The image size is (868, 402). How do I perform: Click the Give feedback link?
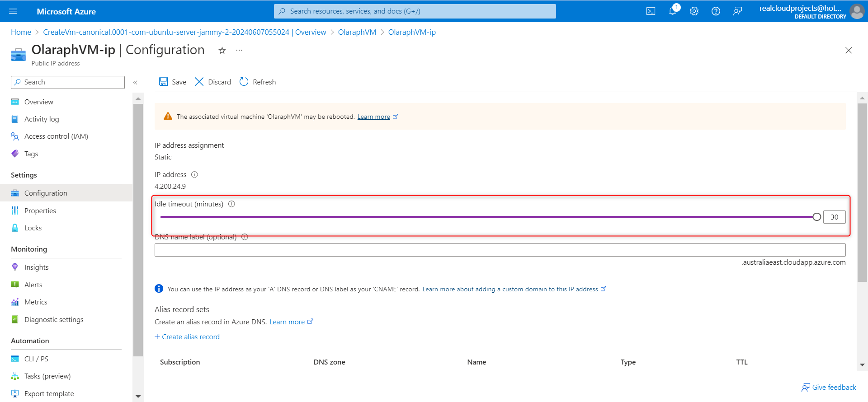click(x=829, y=388)
